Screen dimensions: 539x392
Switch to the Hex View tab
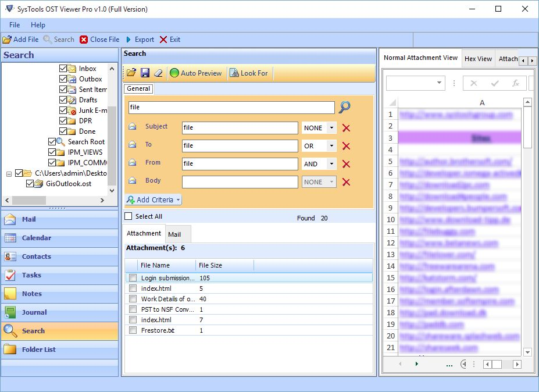point(477,58)
